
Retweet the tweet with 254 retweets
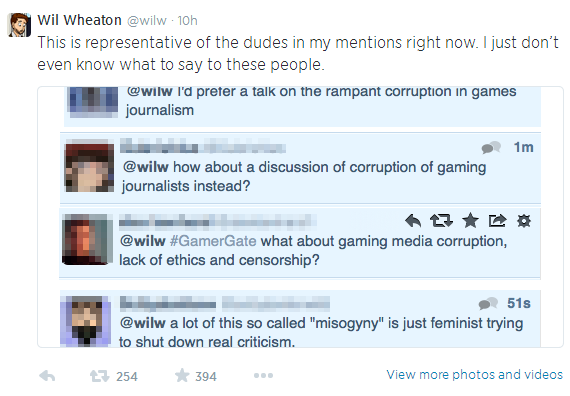[x=99, y=376]
